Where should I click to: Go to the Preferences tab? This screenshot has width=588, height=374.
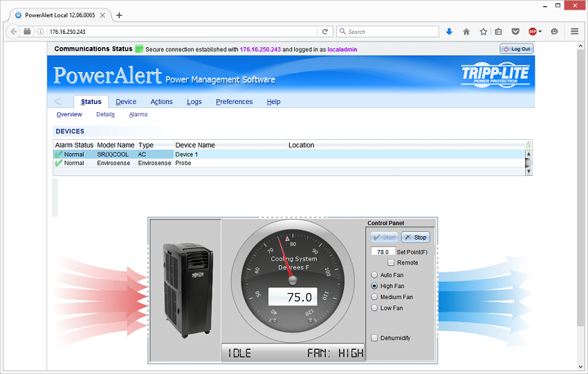[x=235, y=102]
